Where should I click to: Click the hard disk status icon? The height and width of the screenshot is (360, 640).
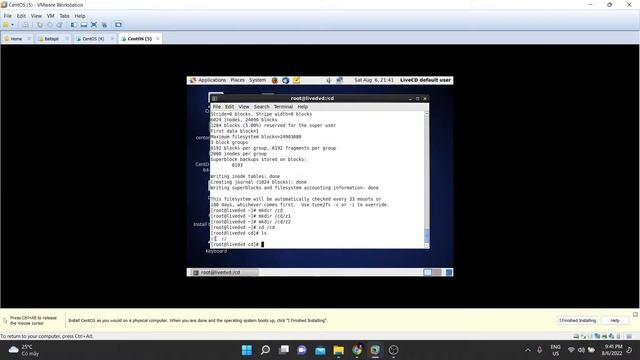[x=576, y=336]
